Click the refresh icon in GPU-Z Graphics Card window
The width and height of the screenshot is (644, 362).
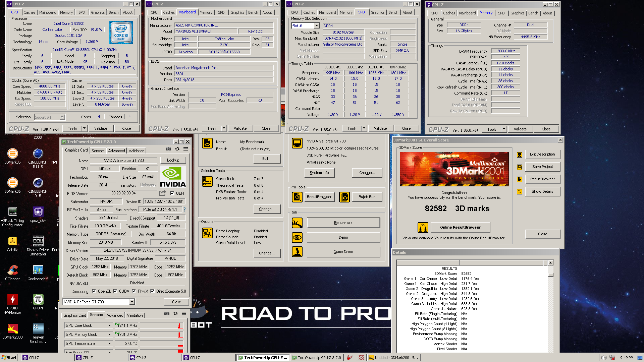pos(177,149)
